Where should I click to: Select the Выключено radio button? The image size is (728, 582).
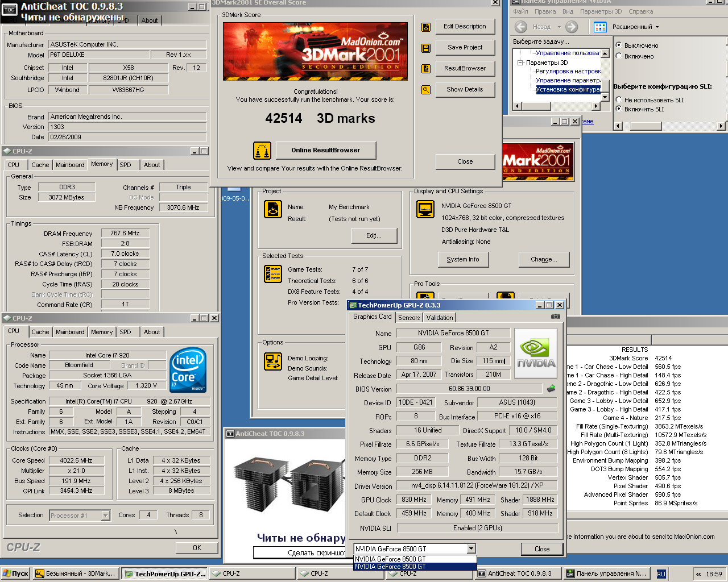tap(619, 45)
